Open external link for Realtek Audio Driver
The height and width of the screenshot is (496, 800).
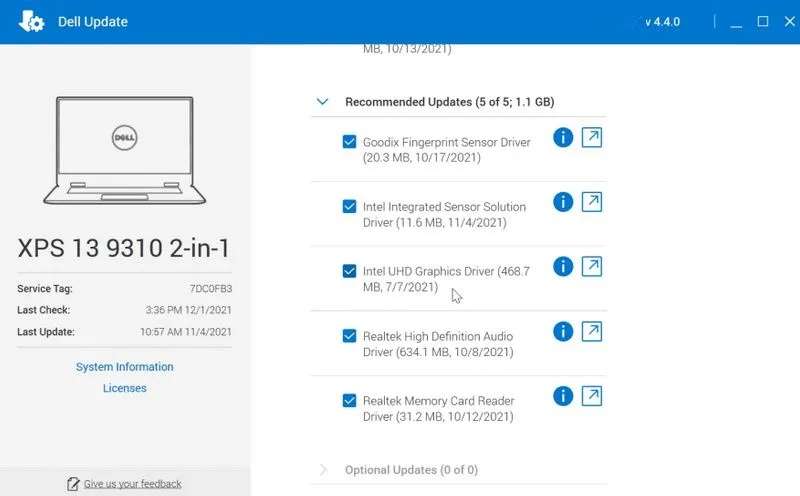click(592, 331)
